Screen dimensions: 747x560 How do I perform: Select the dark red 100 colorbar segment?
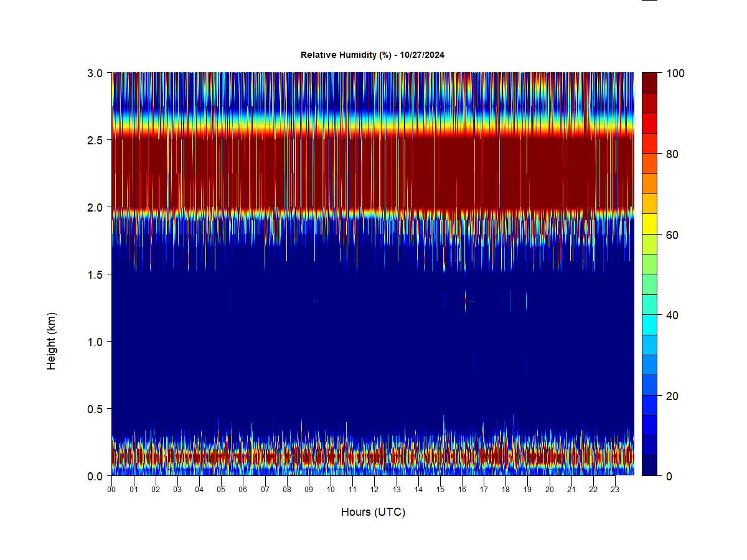[x=649, y=83]
